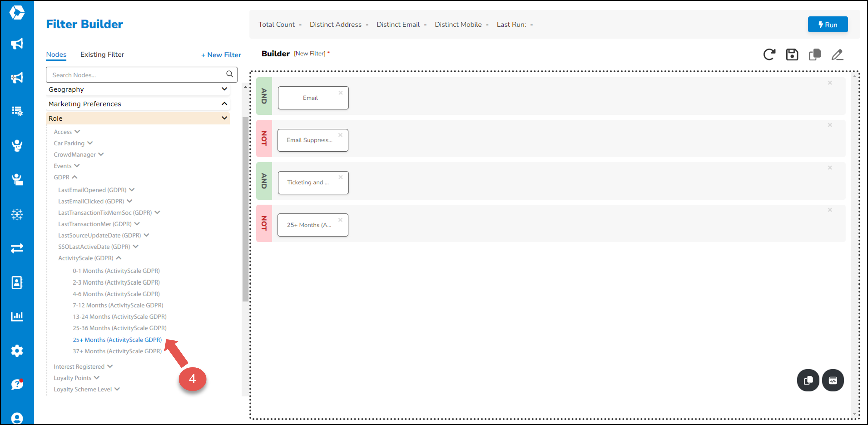Refresh the builder with the circular arrow icon
This screenshot has height=425, width=868.
tap(769, 55)
